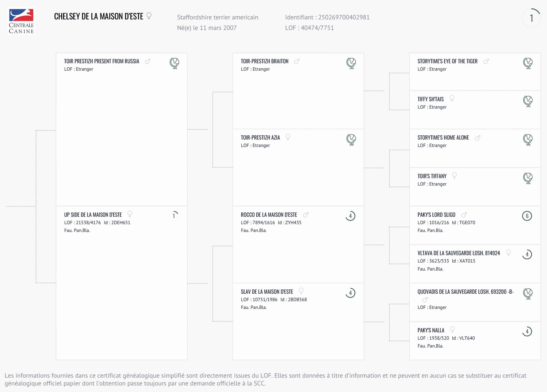Click globe icon for Toir Prestizh Present From Russia
The width and height of the screenshot is (547, 392).
point(174,63)
